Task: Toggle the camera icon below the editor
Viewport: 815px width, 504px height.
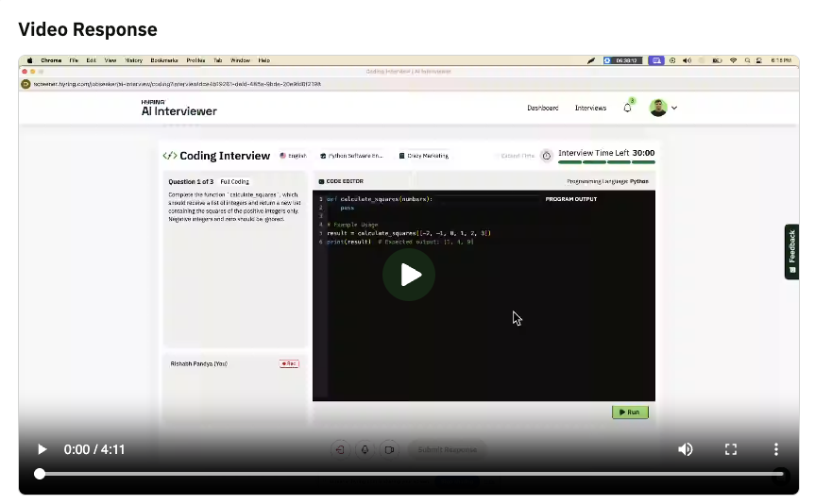Action: tap(388, 450)
